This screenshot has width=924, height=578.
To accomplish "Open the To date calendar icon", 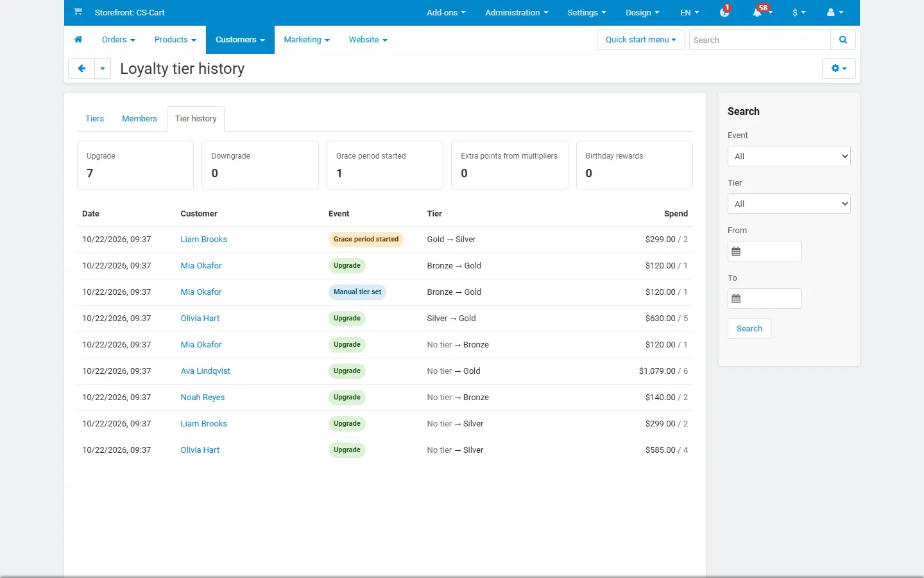I will coord(736,299).
